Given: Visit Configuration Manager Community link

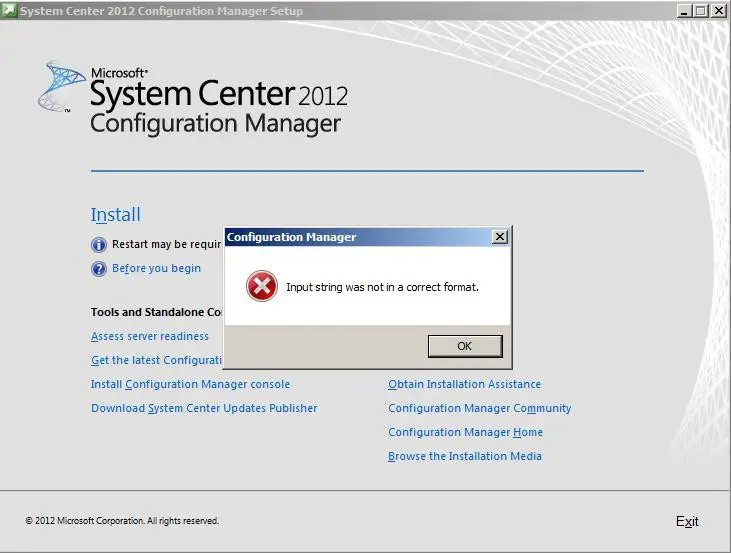Looking at the screenshot, I should [x=479, y=408].
